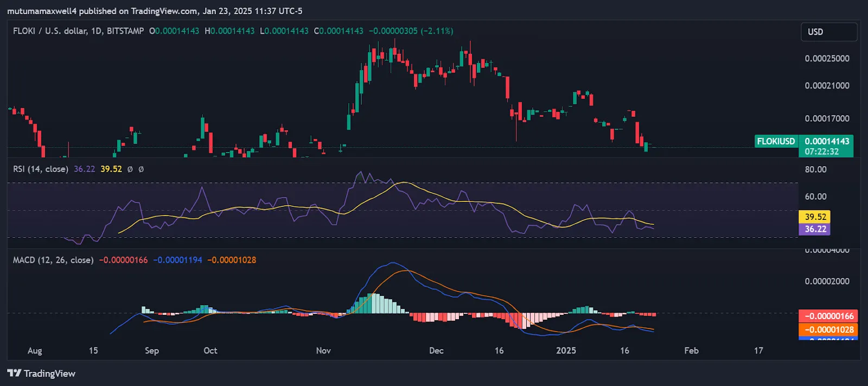
Task: Click the Oct date on time axis
Action: tap(210, 351)
